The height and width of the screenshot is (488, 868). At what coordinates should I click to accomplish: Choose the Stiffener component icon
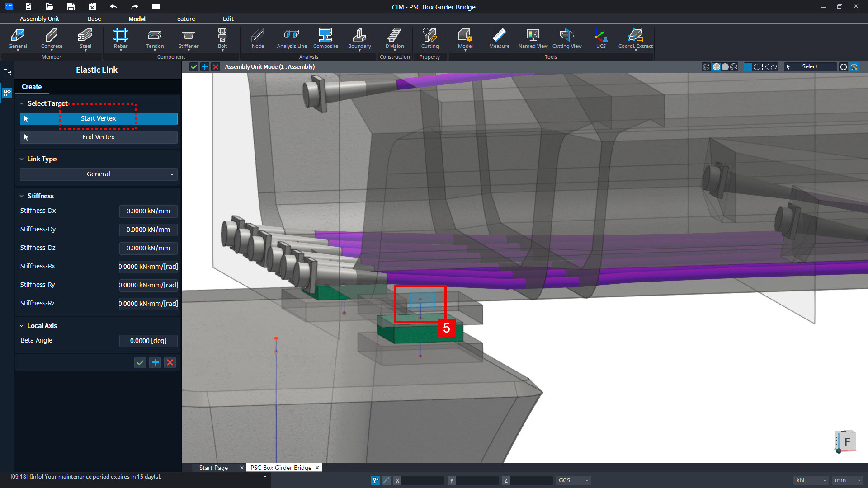[189, 39]
